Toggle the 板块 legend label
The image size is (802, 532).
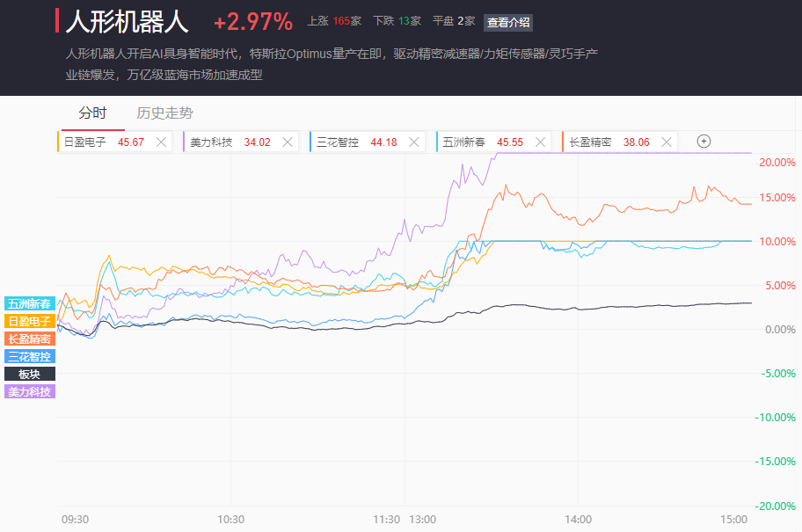pyautogui.click(x=30, y=374)
